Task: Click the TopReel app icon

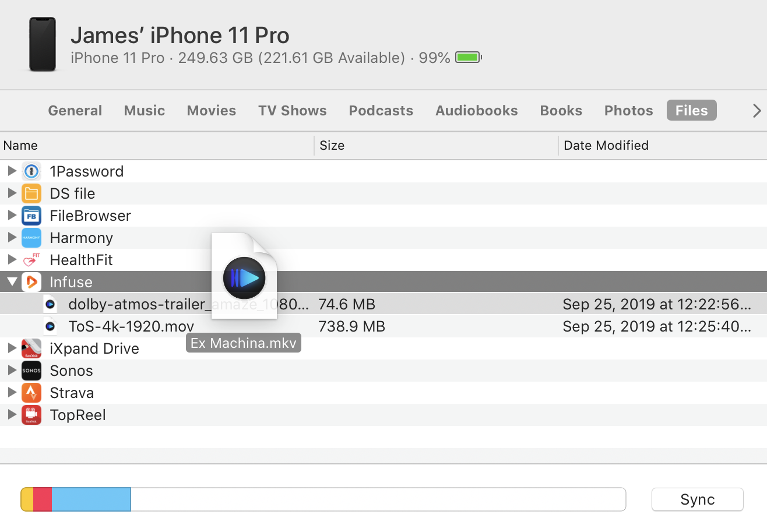Action: tap(31, 415)
